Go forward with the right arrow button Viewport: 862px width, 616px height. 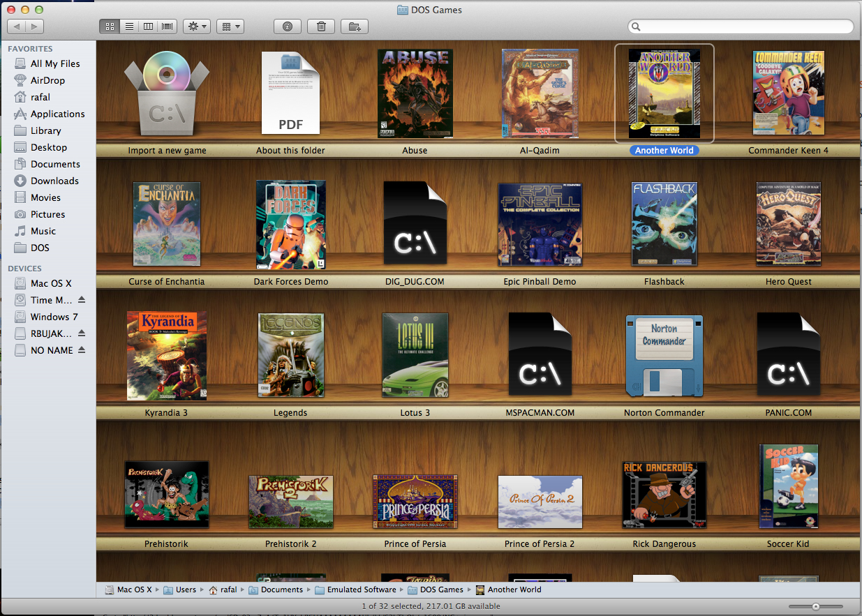pyautogui.click(x=35, y=27)
